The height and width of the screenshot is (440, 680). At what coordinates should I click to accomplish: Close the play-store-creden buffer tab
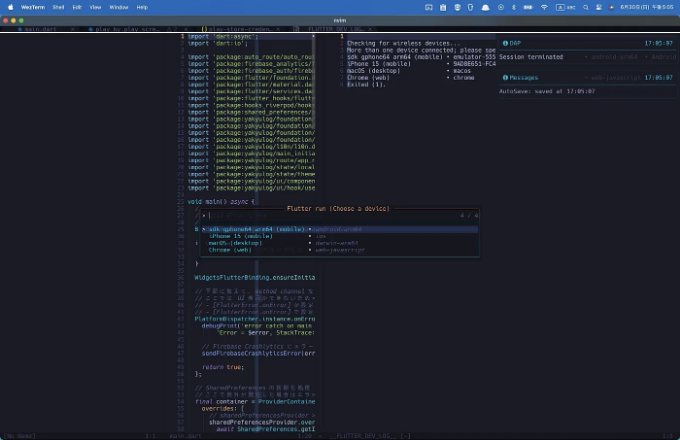point(278,29)
